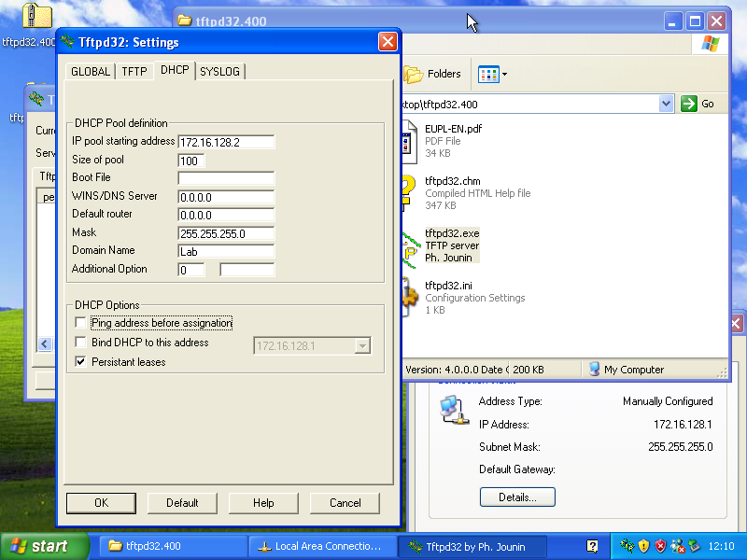747x560 pixels.
Task: Open the tftpd32.exe TFTP server file
Action: 451,233
